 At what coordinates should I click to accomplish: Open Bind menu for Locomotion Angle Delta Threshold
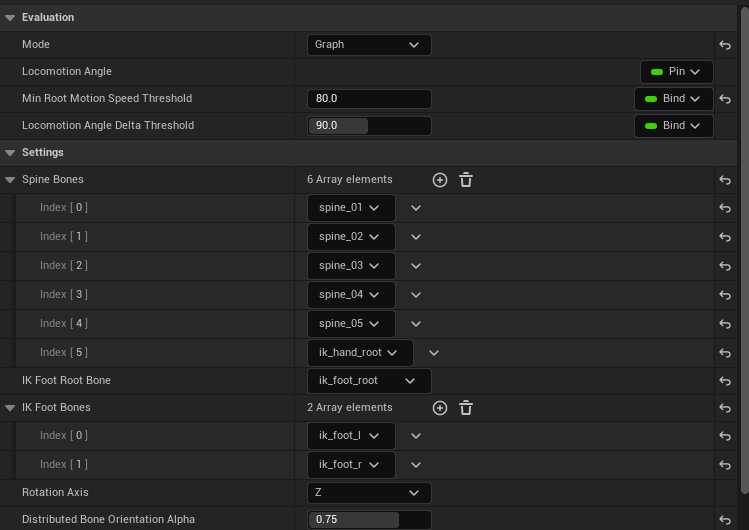click(673, 126)
